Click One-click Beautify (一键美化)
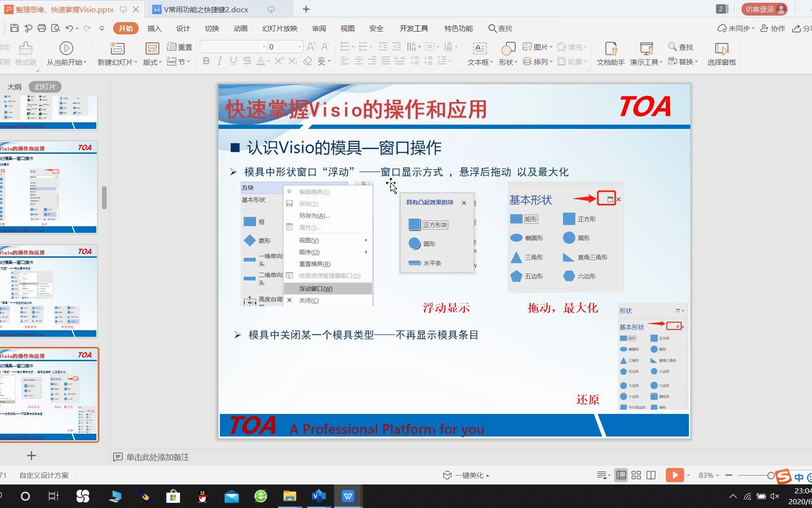Screen dimensions: 812x508 click(466, 475)
